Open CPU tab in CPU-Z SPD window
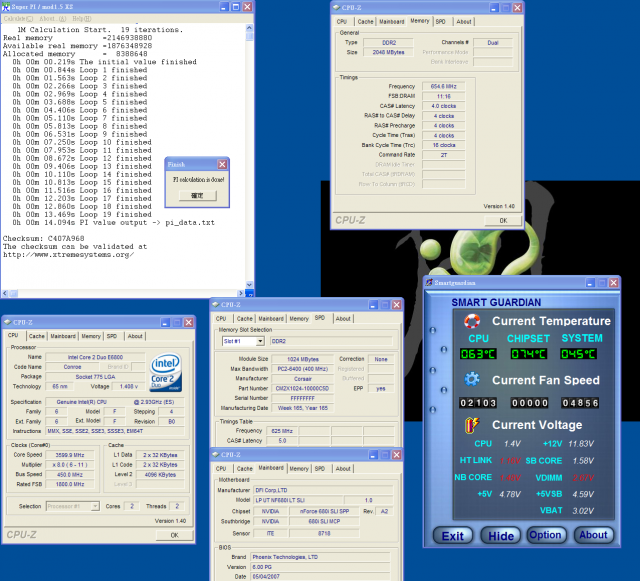 221,318
